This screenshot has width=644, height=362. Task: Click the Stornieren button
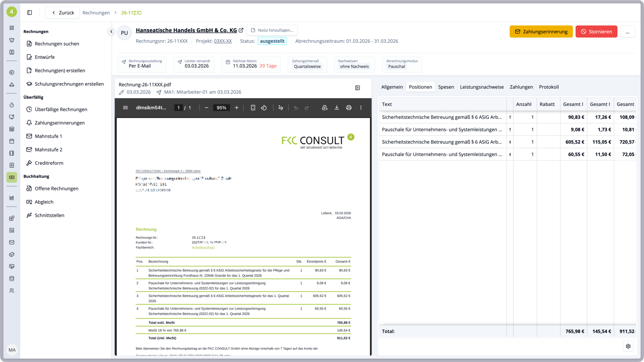596,32
